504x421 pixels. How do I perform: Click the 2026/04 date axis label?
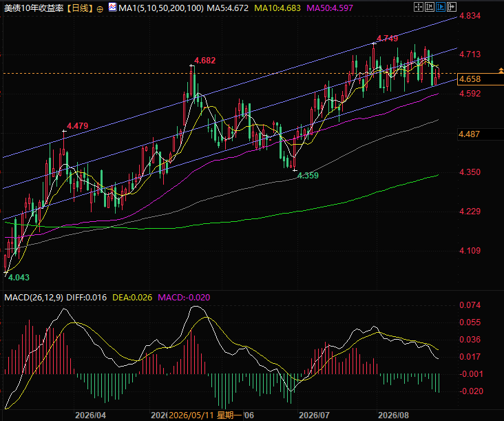pyautogui.click(x=90, y=415)
